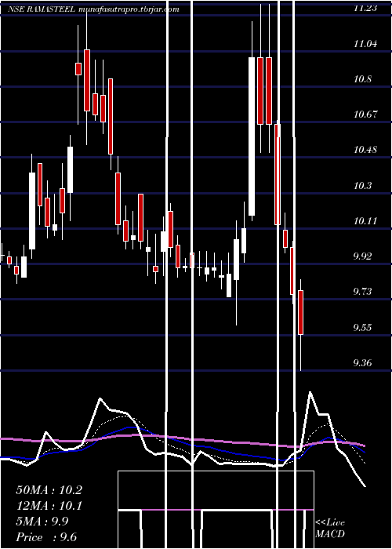Click the 'Price : 9.6' readout

(x=46, y=537)
